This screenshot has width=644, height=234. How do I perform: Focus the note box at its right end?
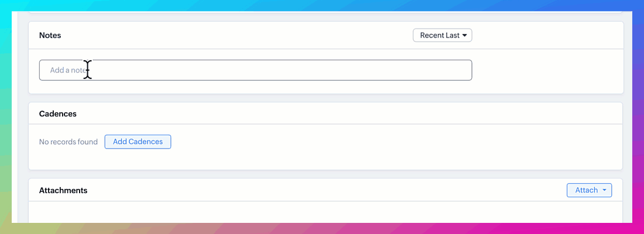coord(457,70)
